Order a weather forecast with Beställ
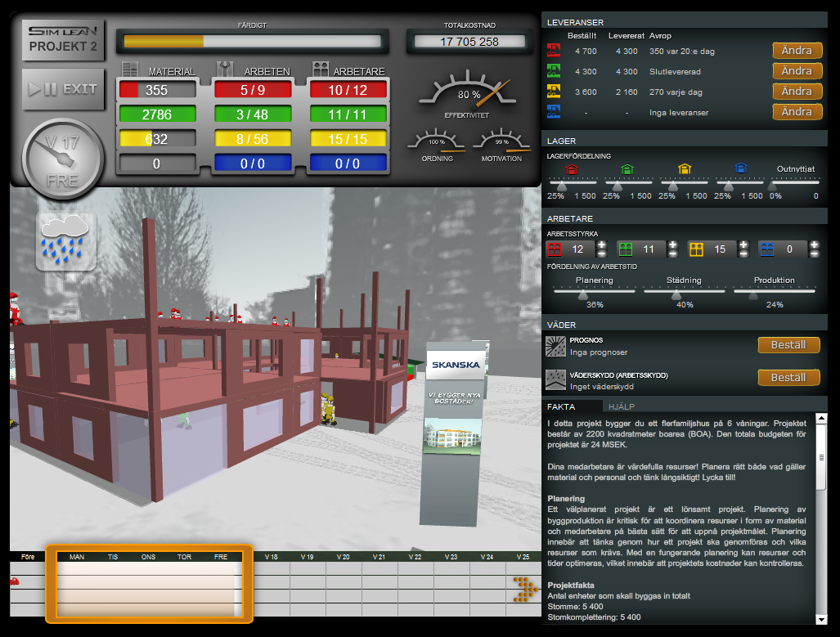Viewport: 840px width, 637px height. 788,345
